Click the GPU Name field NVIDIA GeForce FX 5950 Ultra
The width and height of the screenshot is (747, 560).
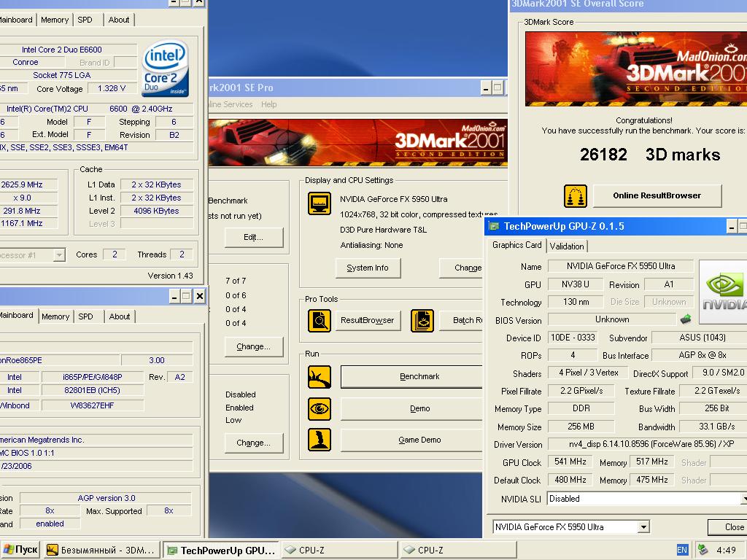click(621, 266)
